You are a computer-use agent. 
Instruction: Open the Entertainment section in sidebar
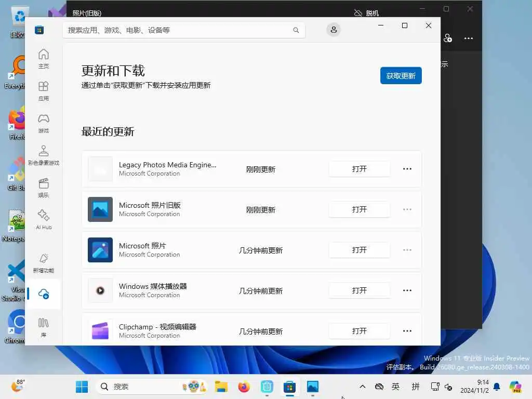pos(44,188)
